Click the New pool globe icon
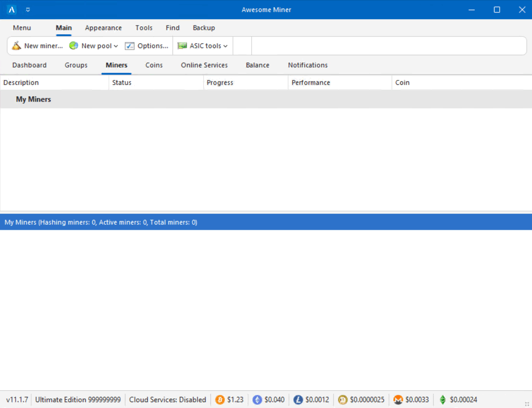This screenshot has height=408, width=532. click(x=74, y=46)
